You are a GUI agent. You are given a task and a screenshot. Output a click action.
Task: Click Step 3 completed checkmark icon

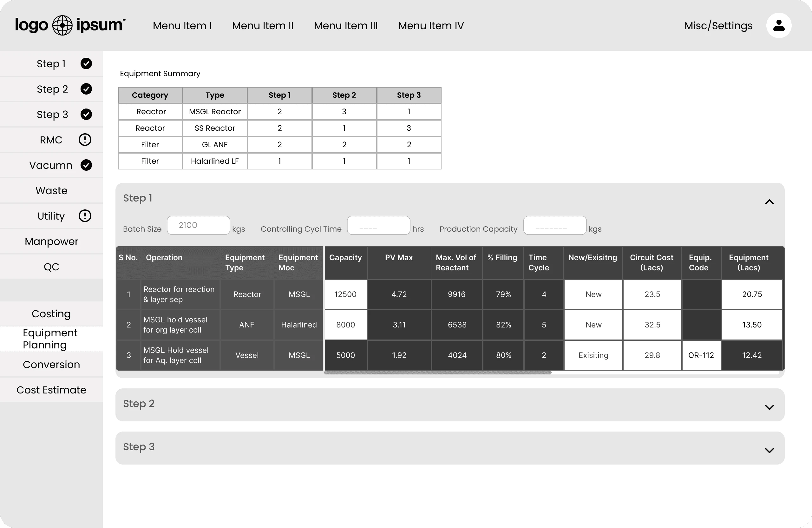tap(86, 114)
